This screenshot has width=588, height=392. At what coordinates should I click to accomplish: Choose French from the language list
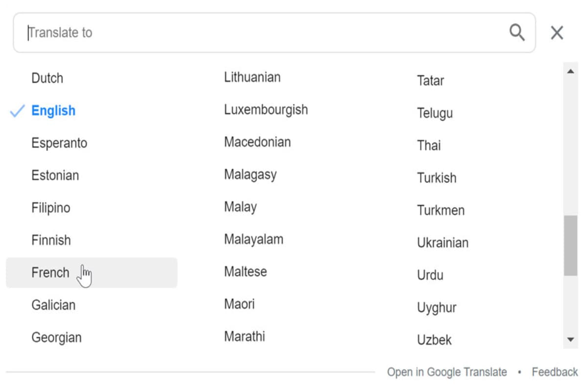click(x=50, y=272)
